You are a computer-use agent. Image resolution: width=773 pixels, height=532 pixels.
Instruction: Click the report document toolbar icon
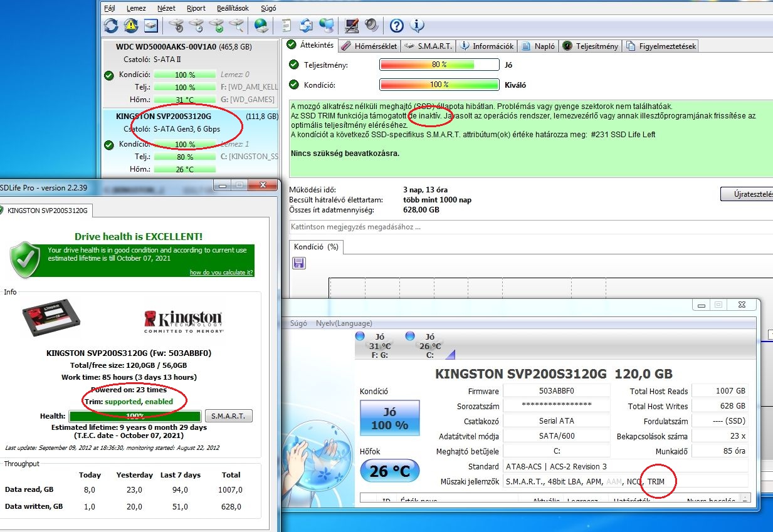(x=287, y=26)
